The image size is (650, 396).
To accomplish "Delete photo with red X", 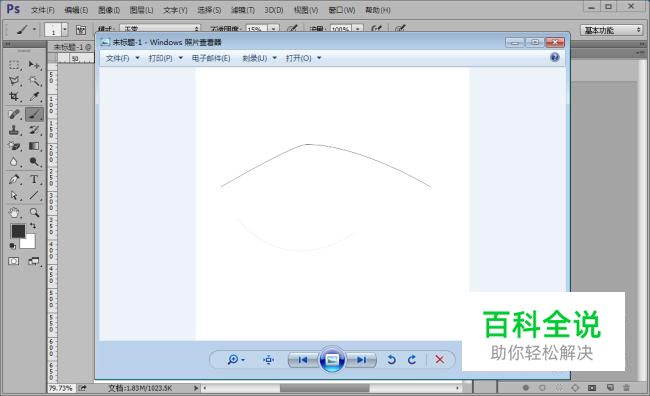I will [440, 360].
